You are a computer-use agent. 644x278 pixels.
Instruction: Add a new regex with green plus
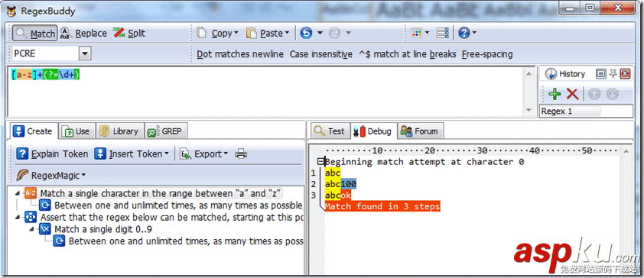(x=555, y=94)
